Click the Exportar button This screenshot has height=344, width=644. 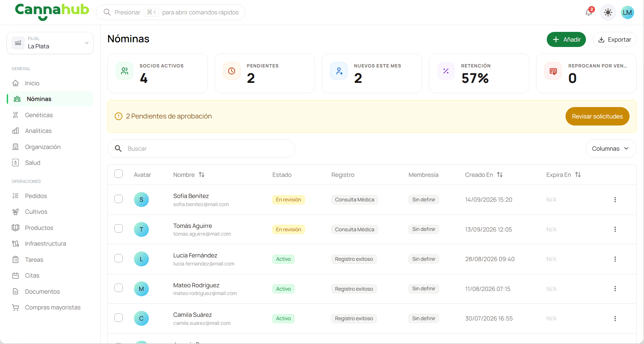coord(614,40)
